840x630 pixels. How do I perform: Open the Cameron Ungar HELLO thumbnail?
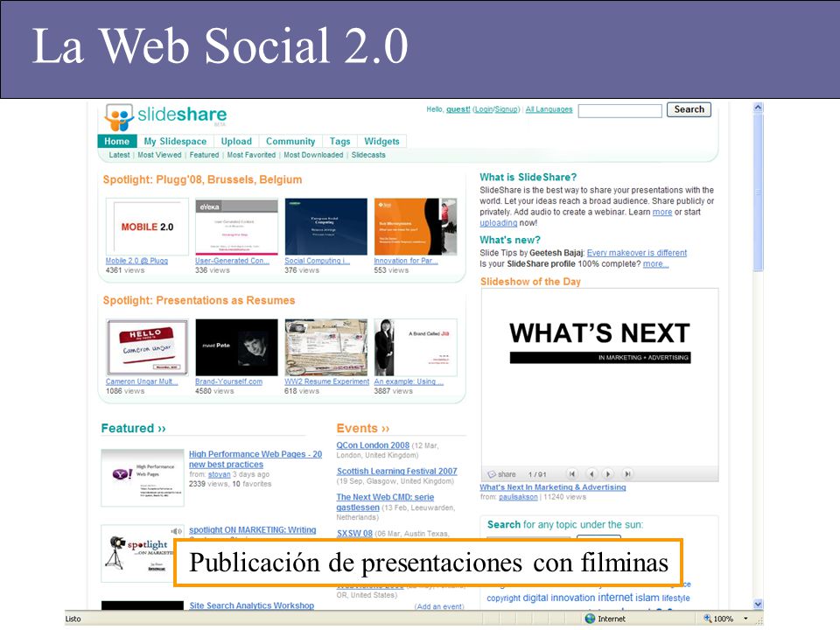point(147,347)
